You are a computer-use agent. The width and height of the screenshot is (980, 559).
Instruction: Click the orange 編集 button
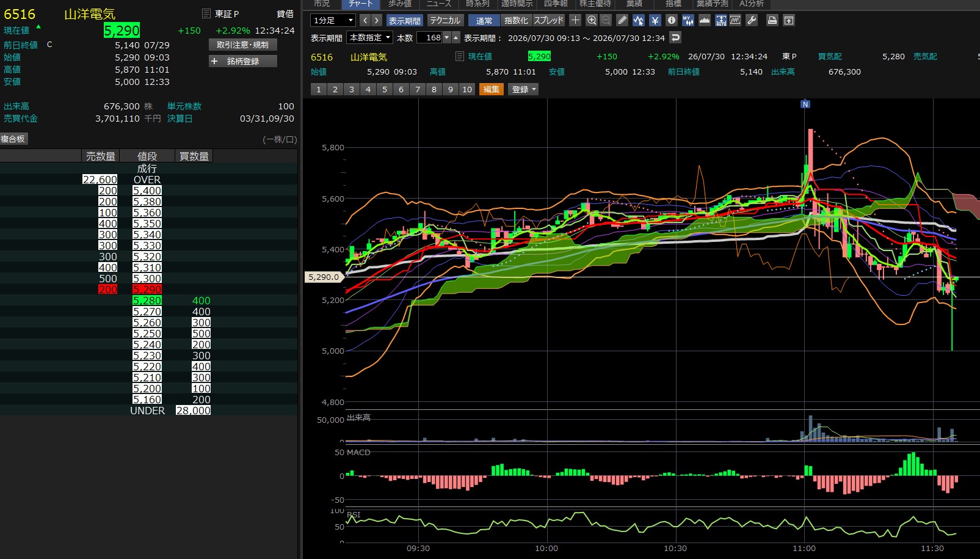click(492, 89)
